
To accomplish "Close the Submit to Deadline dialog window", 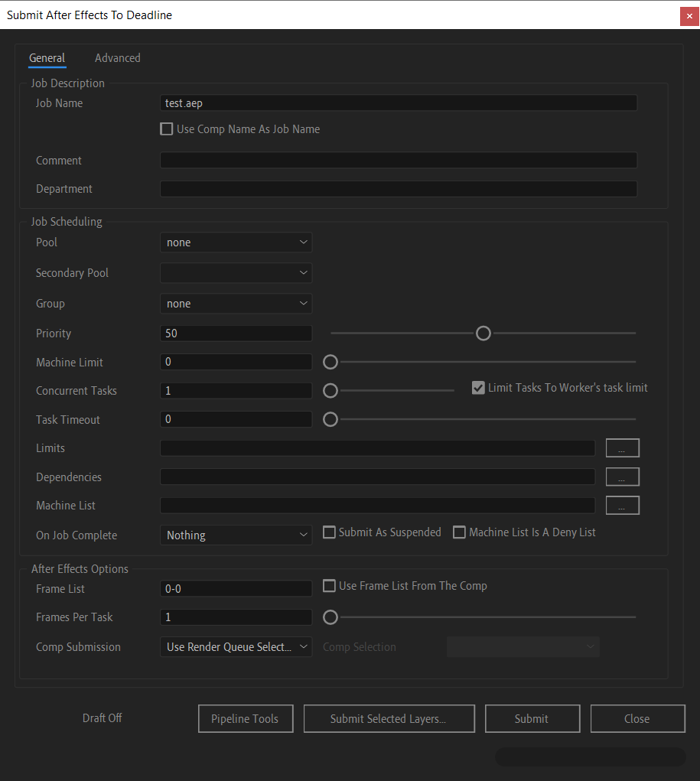I will (689, 15).
